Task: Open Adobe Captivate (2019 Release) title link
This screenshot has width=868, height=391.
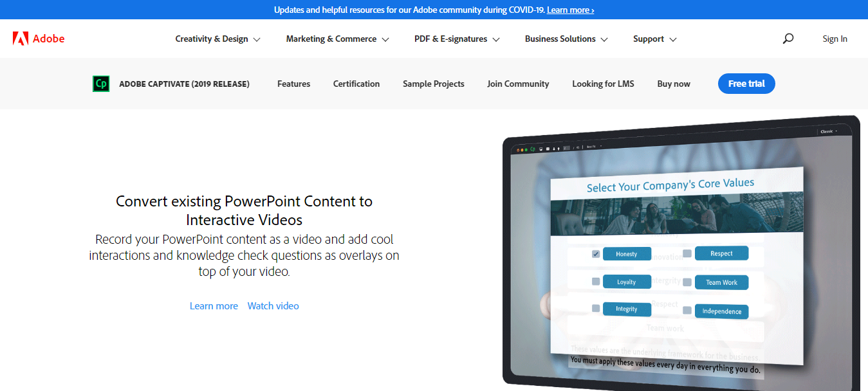Action: point(185,84)
